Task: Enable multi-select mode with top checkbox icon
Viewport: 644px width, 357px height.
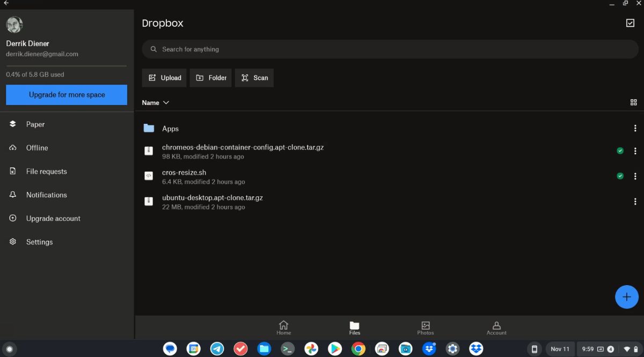Action: (x=631, y=23)
